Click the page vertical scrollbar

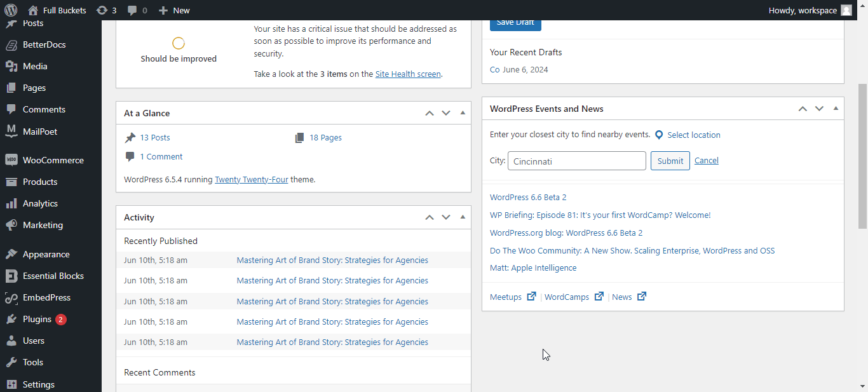coord(863,156)
